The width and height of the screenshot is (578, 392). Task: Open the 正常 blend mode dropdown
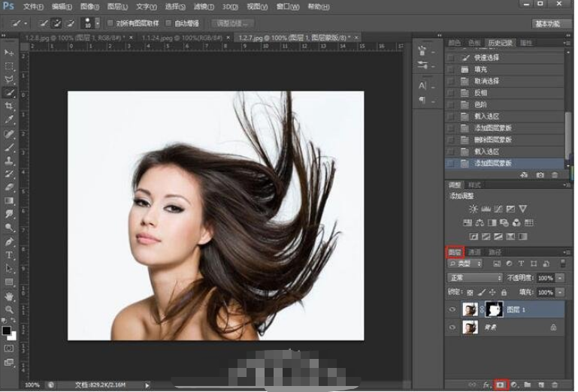point(475,278)
